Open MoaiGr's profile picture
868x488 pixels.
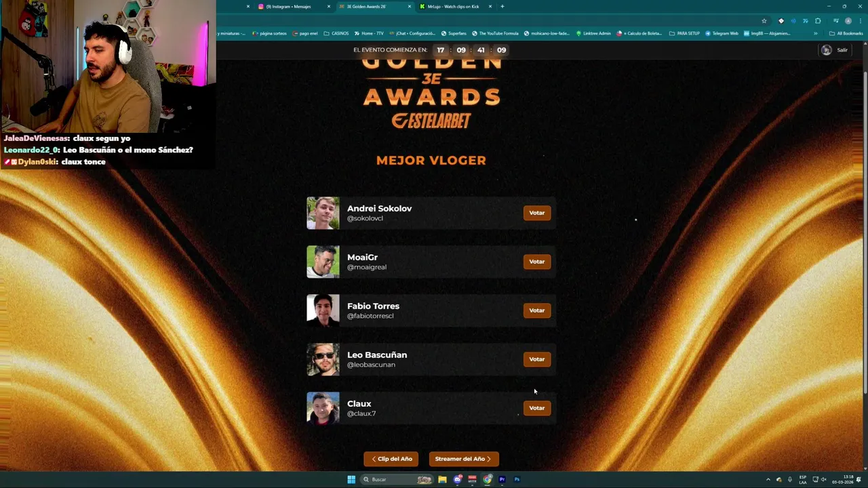323,262
